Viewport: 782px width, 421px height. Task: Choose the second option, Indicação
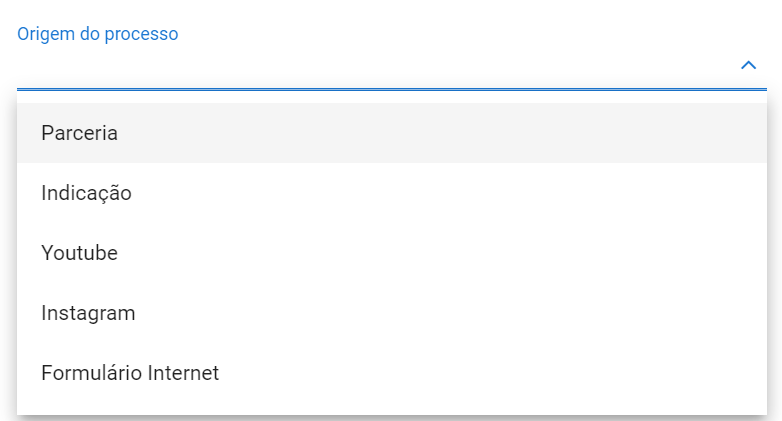[x=86, y=193]
